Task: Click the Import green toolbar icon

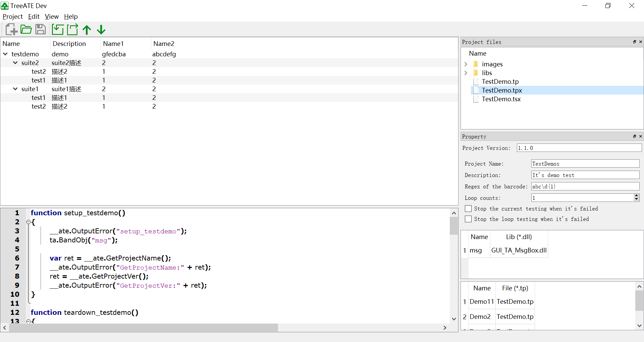Action: click(x=58, y=30)
